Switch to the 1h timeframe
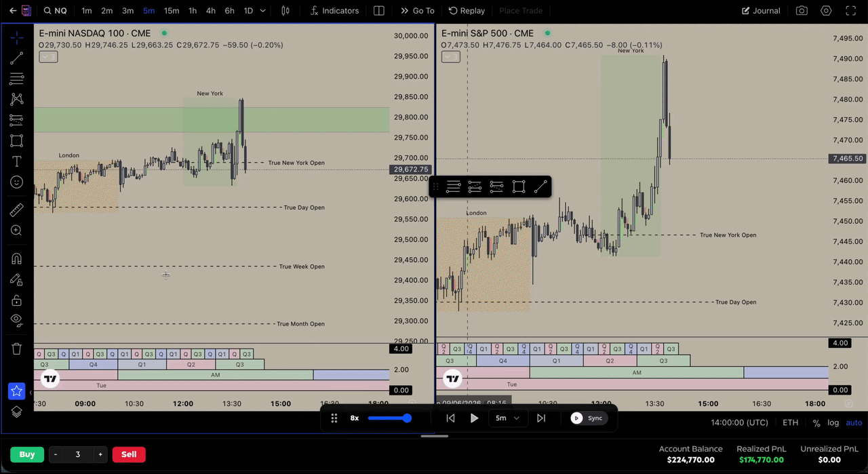 tap(193, 11)
